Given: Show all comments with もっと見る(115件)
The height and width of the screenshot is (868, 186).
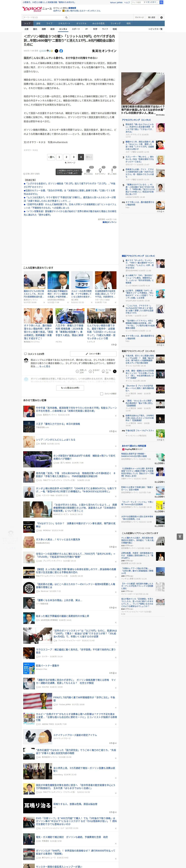Looking at the screenshot, I should 70,388.
